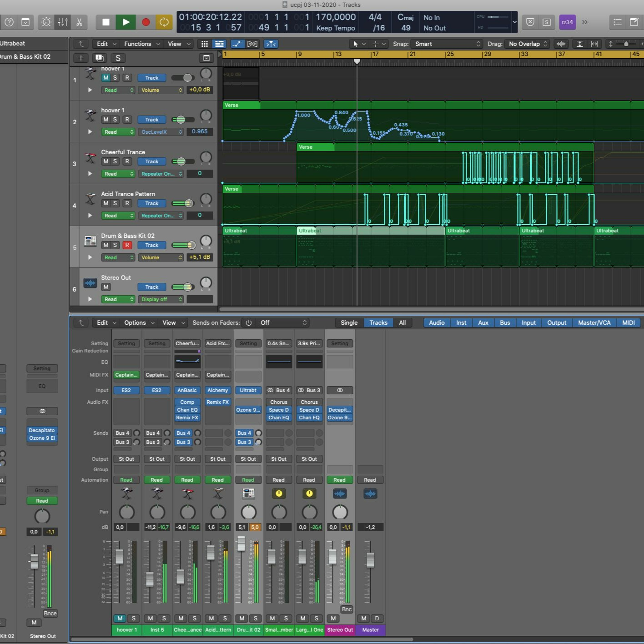Click the Duplicate Track icon
This screenshot has width=644, height=644.
coord(99,58)
